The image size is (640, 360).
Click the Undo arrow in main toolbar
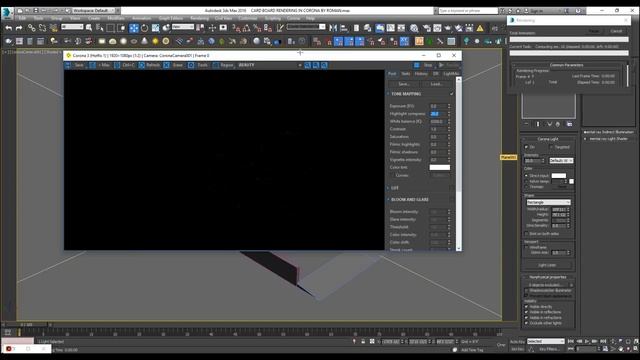9,28
